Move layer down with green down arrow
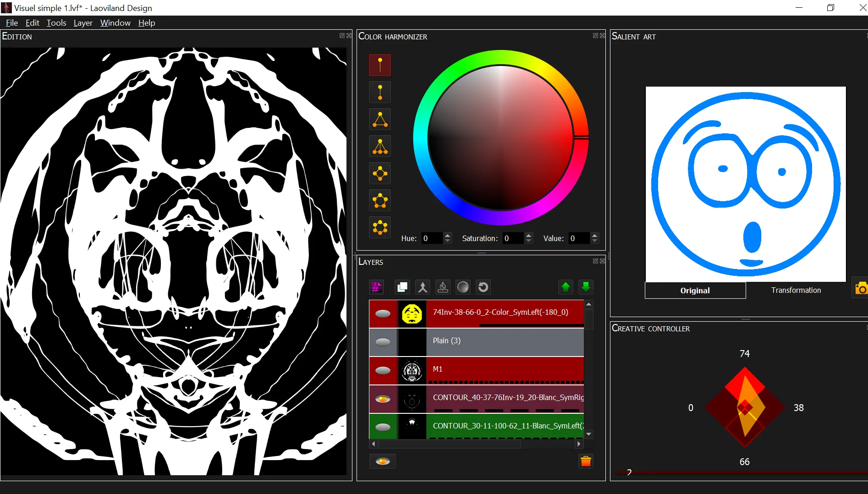868x494 pixels. (x=586, y=287)
